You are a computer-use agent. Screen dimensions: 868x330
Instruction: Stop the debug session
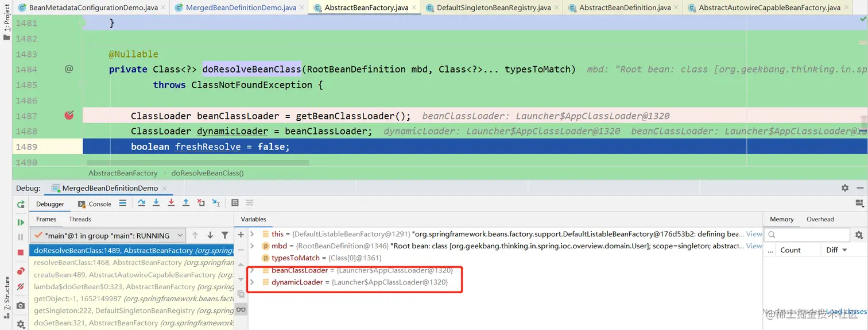tap(21, 252)
